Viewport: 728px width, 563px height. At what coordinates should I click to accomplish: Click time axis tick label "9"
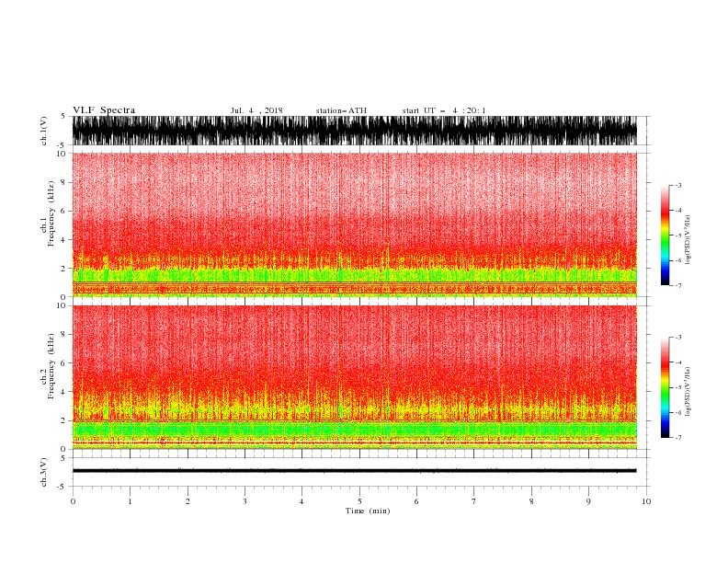coord(588,501)
